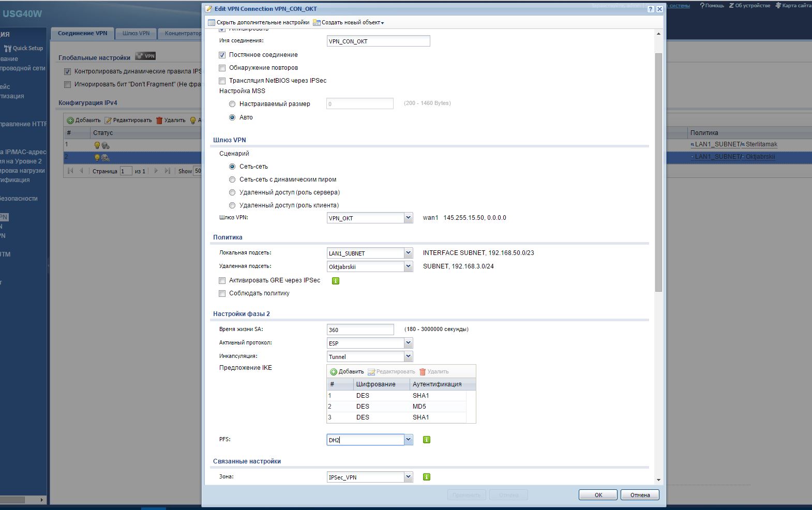Click the dialog vertical scrollbar
This screenshot has height=510, width=812.
[658, 171]
